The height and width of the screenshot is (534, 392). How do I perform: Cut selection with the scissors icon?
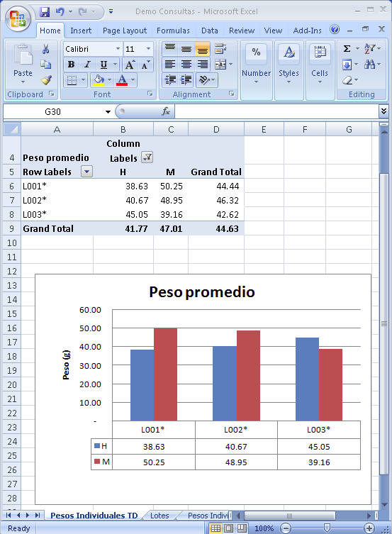tap(45, 49)
